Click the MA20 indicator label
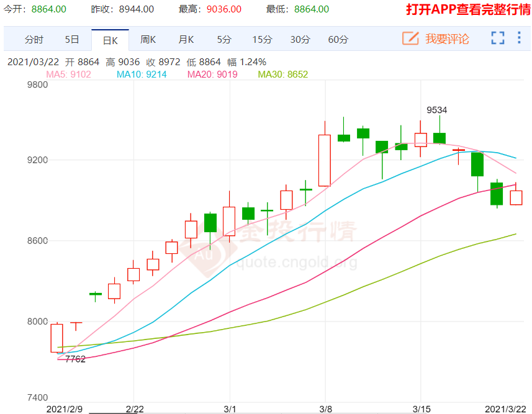Image resolution: width=532 pixels, height=414 pixels. 212,74
